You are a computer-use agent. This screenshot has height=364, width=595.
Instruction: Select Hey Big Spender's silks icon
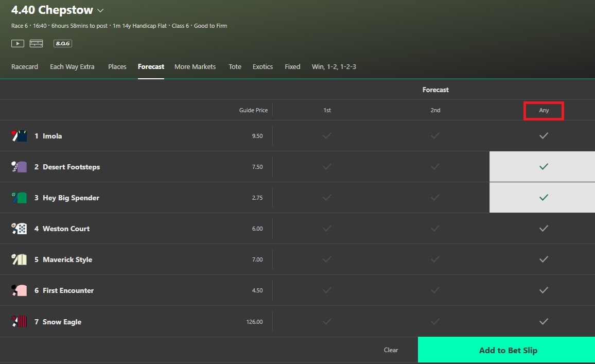tap(19, 197)
